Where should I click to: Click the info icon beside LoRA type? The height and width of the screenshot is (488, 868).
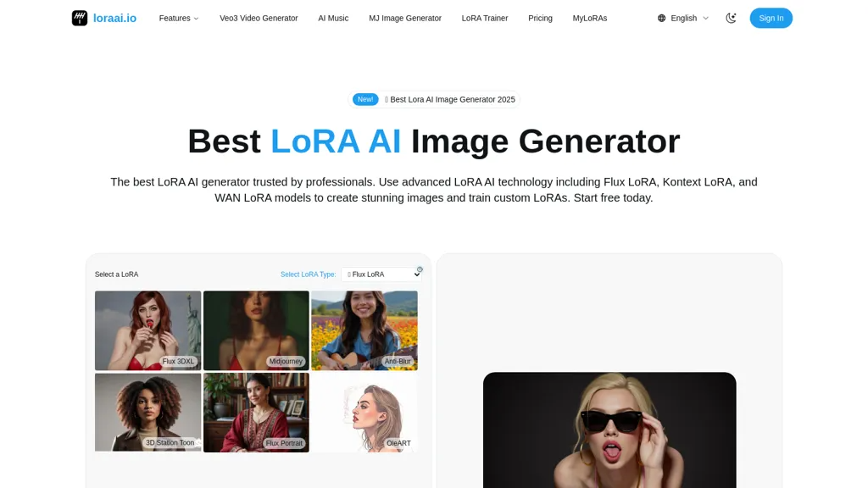[420, 269]
